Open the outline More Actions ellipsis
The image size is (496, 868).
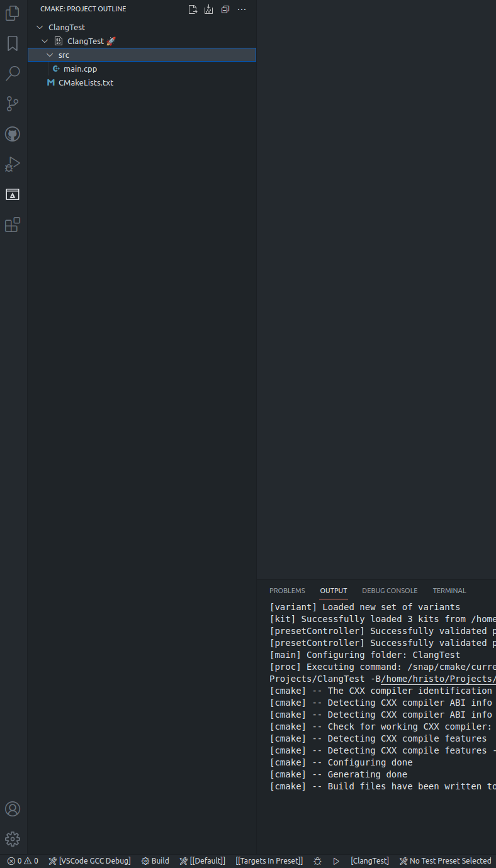click(242, 9)
